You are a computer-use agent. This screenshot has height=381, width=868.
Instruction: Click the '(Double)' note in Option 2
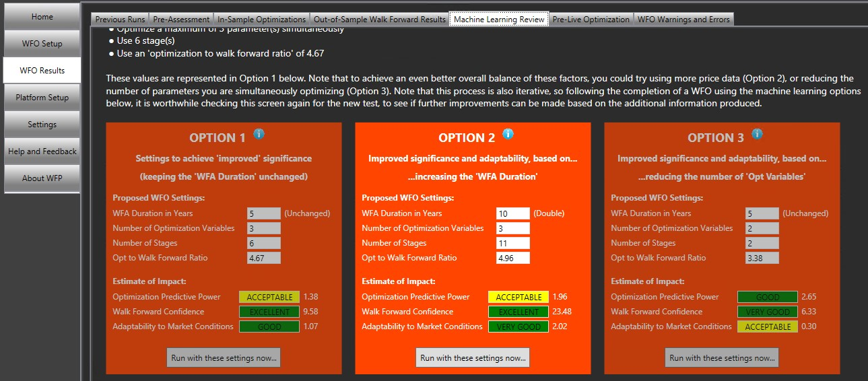point(549,213)
